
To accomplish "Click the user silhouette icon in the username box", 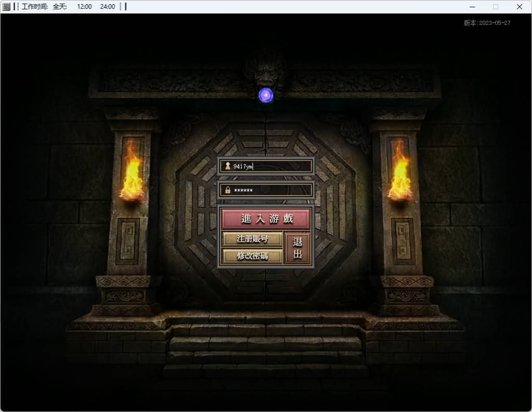I will tap(228, 166).
